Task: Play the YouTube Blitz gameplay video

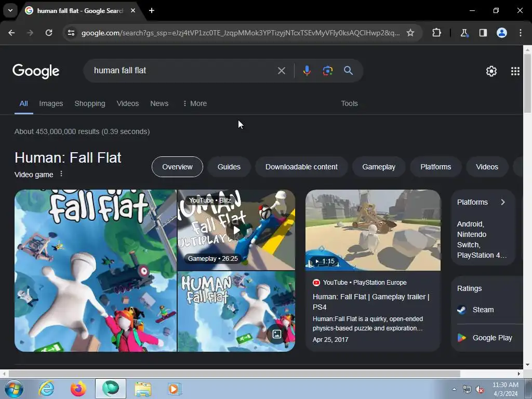Action: [x=236, y=230]
